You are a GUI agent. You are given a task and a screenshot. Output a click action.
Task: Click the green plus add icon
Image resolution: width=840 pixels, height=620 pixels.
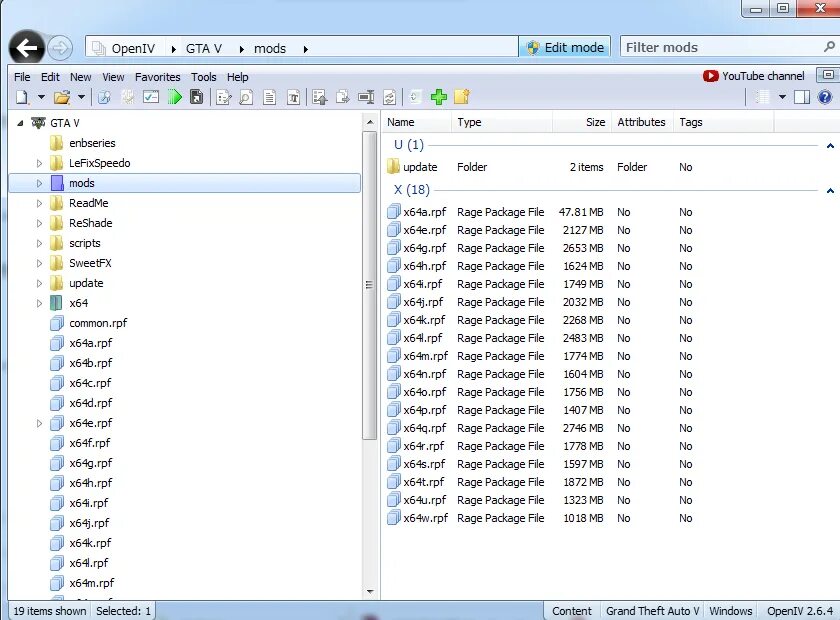[439, 97]
